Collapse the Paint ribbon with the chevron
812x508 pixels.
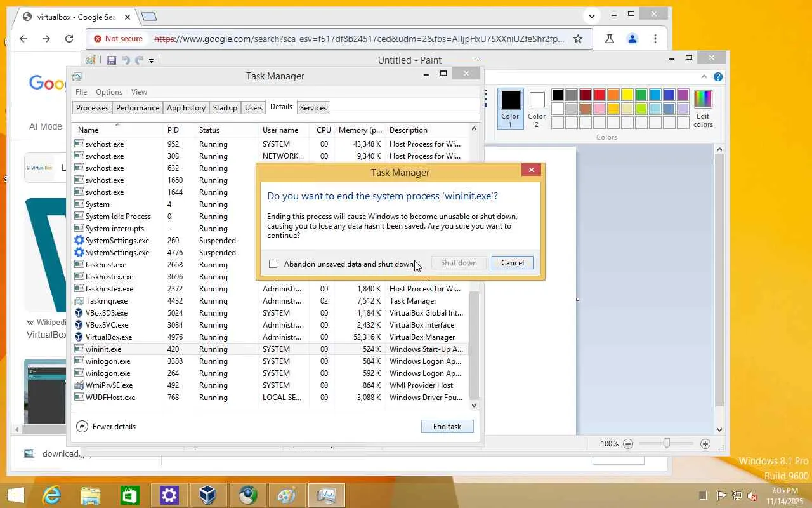pos(704,77)
